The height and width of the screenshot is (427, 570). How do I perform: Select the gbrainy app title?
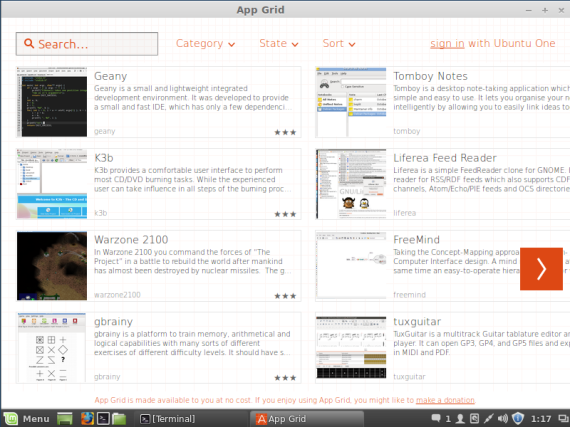[x=113, y=322]
